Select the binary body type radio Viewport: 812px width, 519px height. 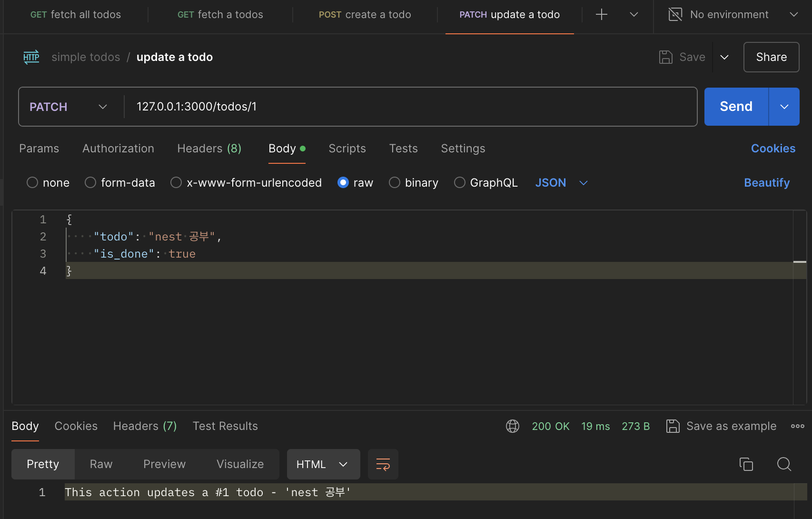(395, 183)
